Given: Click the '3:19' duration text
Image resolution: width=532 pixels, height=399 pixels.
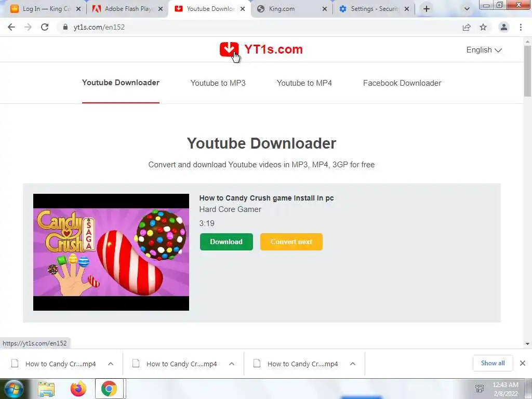Looking at the screenshot, I should tap(207, 223).
